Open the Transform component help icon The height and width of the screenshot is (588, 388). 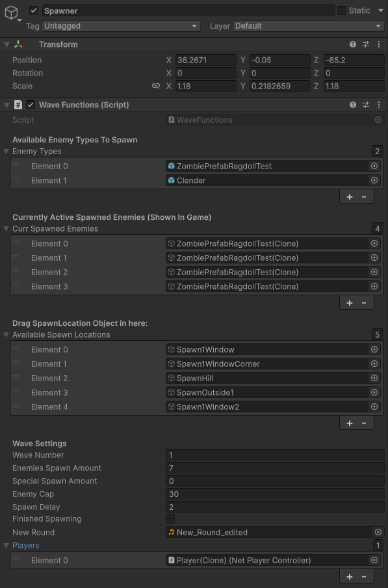pyautogui.click(x=353, y=44)
